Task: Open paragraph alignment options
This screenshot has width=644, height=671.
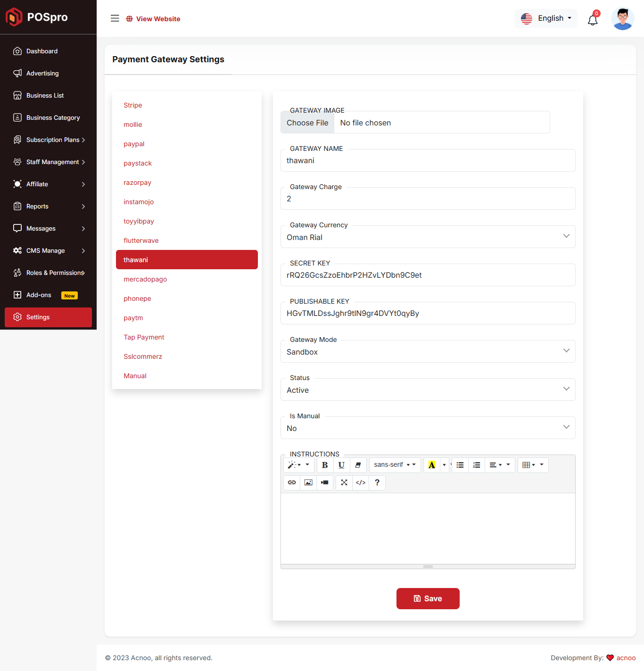Action: click(500, 465)
